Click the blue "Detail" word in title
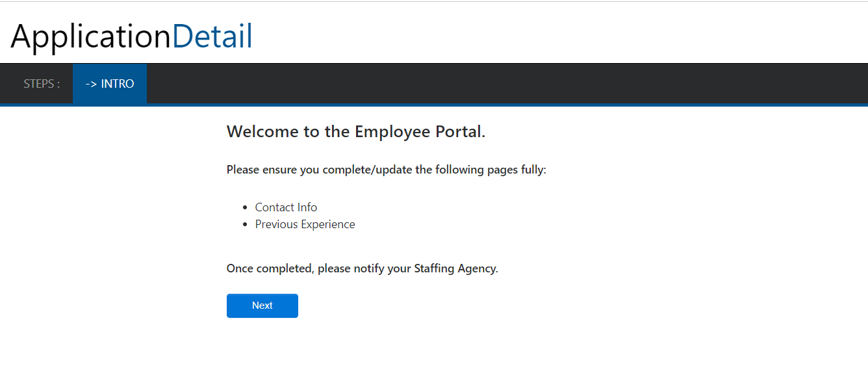This screenshot has height=377, width=868. point(212,36)
